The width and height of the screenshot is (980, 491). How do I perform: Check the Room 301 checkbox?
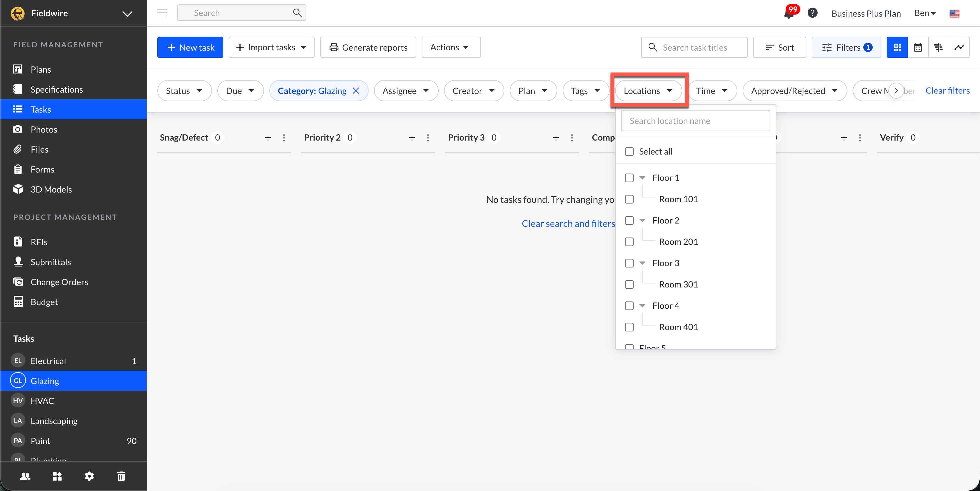[x=629, y=284]
